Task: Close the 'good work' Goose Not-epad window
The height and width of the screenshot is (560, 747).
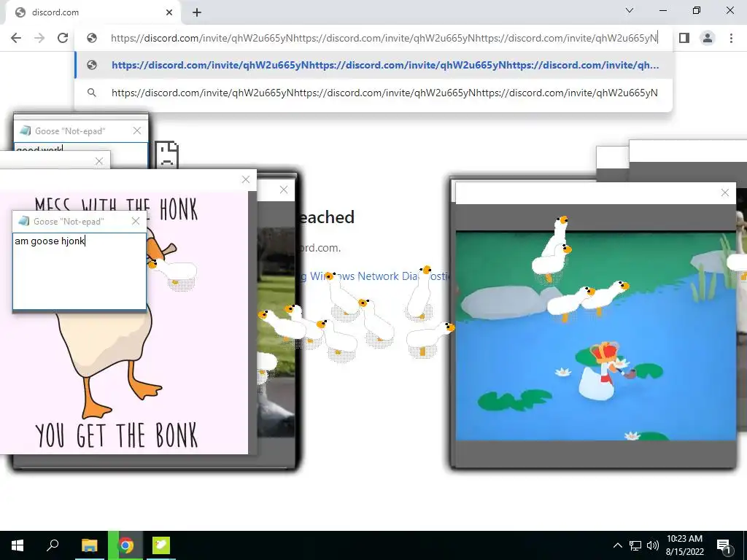Action: [137, 131]
